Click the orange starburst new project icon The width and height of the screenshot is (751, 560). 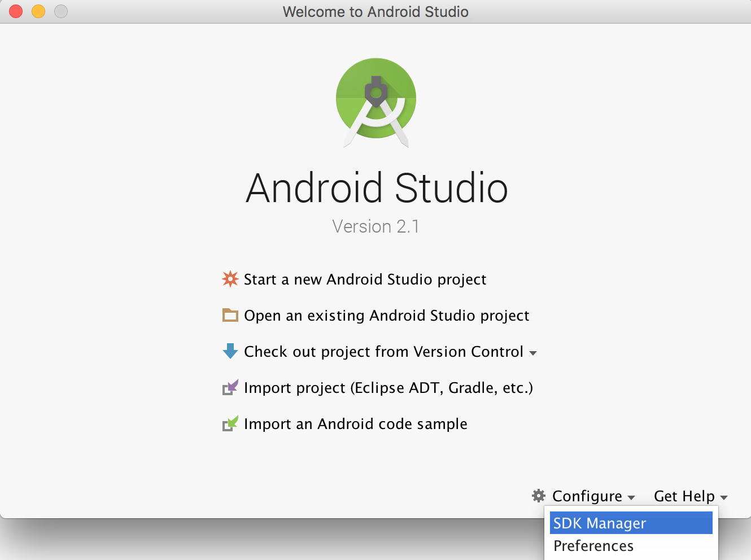point(230,279)
